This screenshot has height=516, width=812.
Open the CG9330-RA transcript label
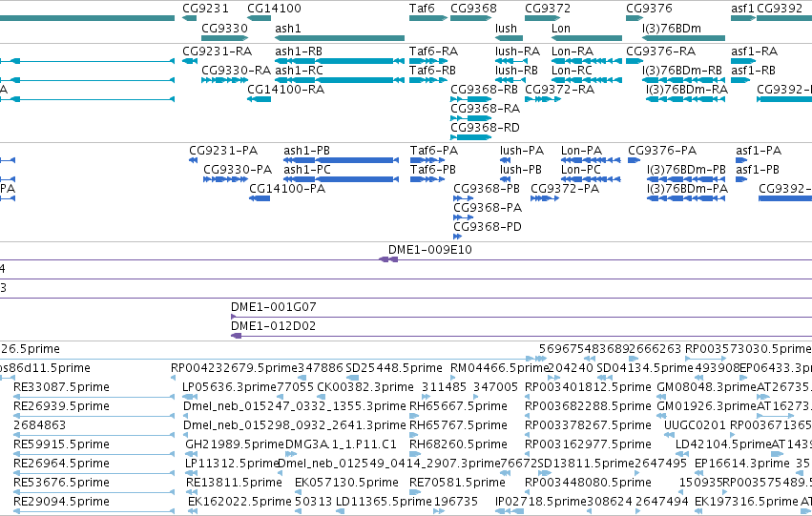[236, 71]
